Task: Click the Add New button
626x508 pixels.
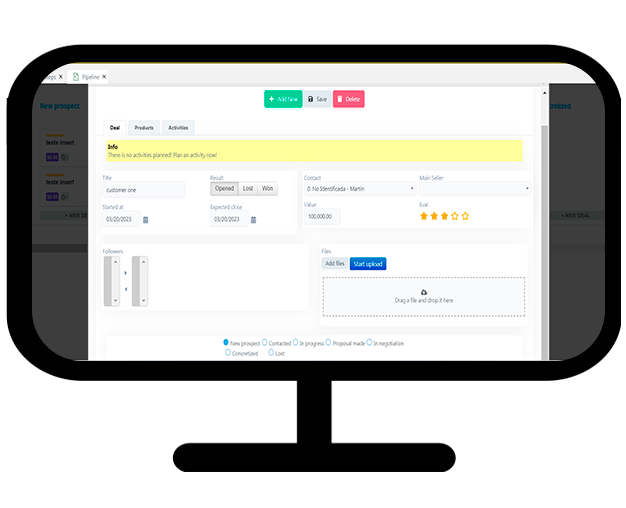Action: pos(282,99)
